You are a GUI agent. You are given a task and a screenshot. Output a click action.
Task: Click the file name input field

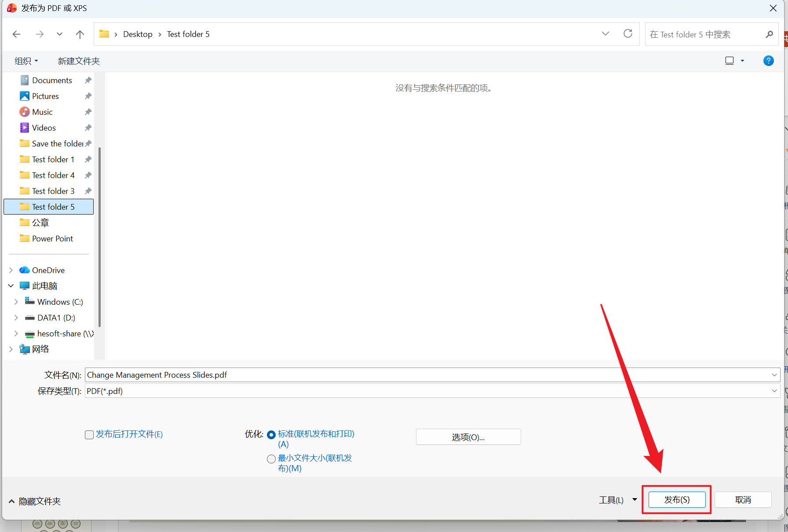point(427,375)
